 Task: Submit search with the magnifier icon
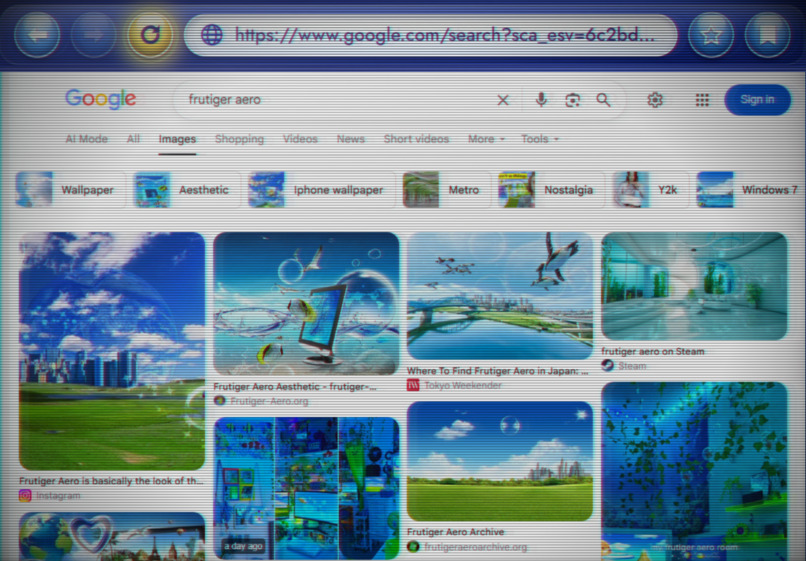tap(603, 100)
